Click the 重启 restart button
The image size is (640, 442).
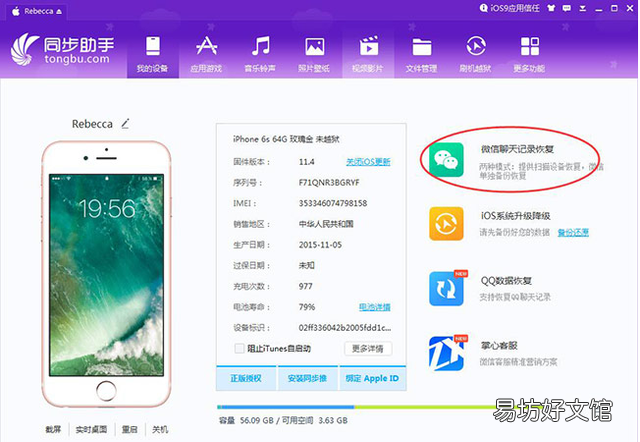pos(129,429)
